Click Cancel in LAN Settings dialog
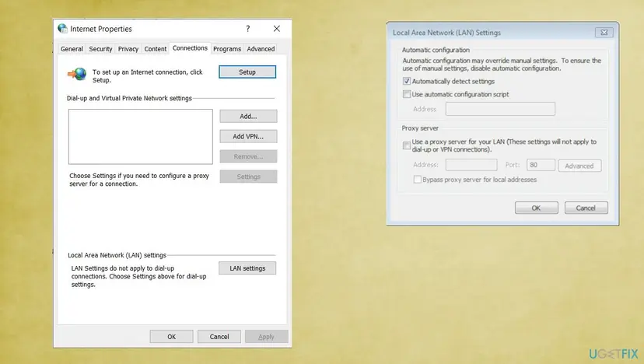The width and height of the screenshot is (644, 364). click(586, 208)
